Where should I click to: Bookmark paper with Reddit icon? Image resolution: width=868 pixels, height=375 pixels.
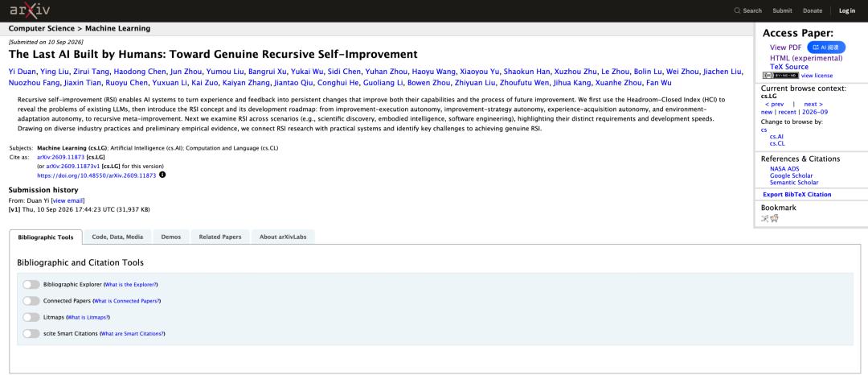point(775,218)
